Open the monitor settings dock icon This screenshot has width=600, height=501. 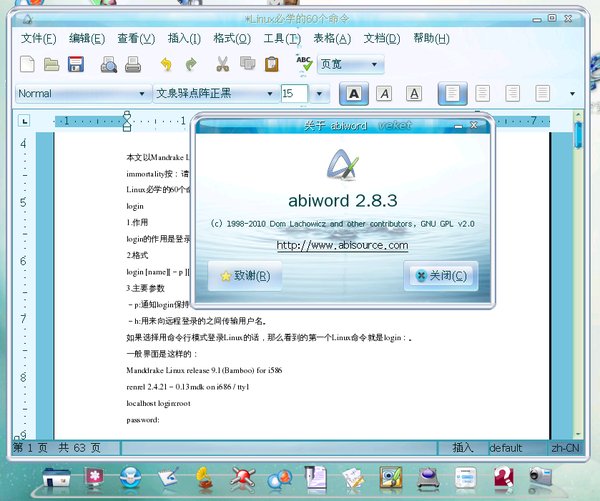pyautogui.click(x=94, y=477)
